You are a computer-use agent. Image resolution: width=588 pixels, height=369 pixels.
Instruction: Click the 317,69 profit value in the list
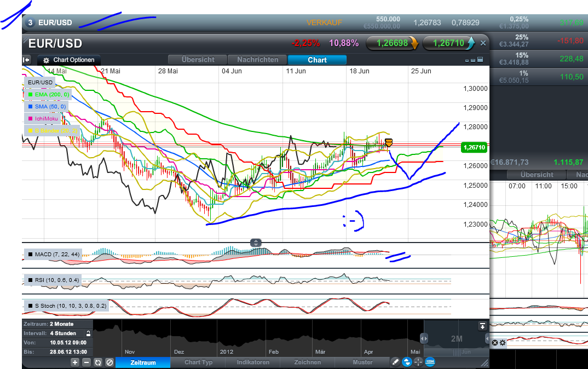[x=572, y=22]
